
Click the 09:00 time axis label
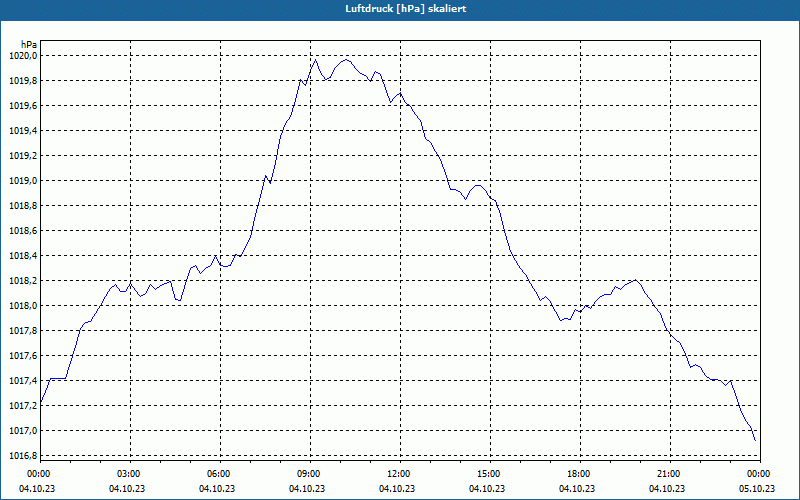[310, 474]
